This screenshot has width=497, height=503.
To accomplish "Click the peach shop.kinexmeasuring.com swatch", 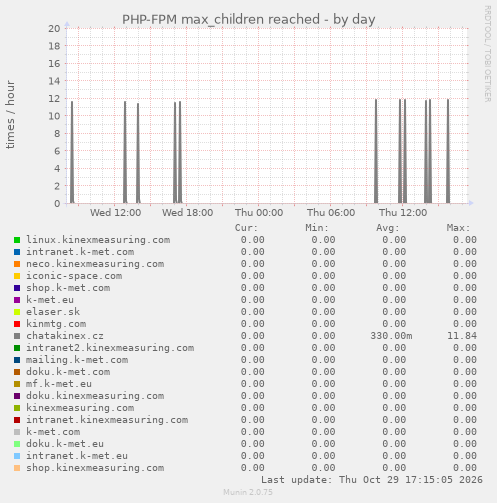I will coord(17,468).
